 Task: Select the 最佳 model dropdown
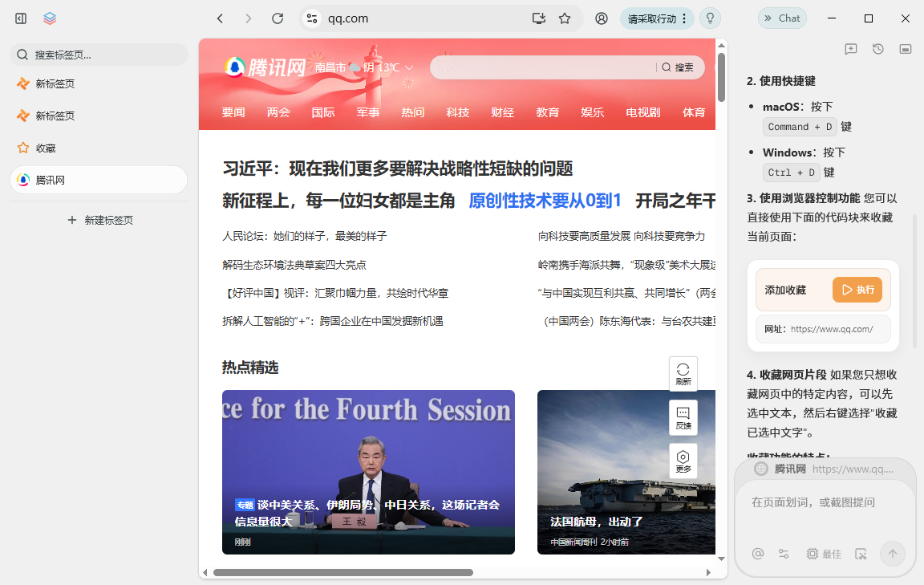[824, 554]
